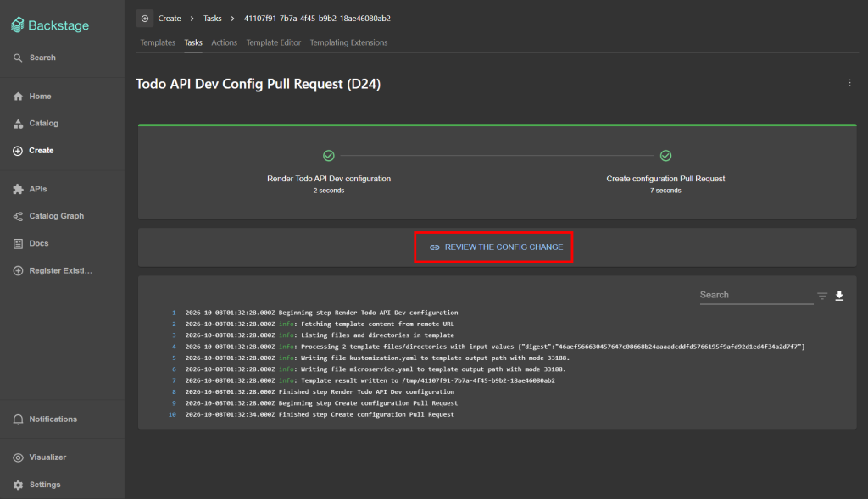Open APIs from the sidebar
The image size is (868, 499).
click(x=30, y=189)
